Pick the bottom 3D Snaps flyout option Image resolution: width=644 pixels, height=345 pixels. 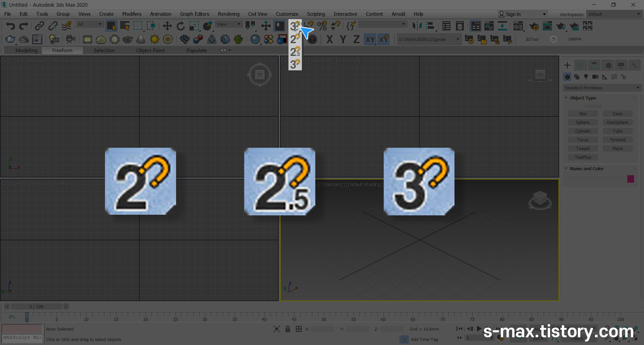coord(295,64)
